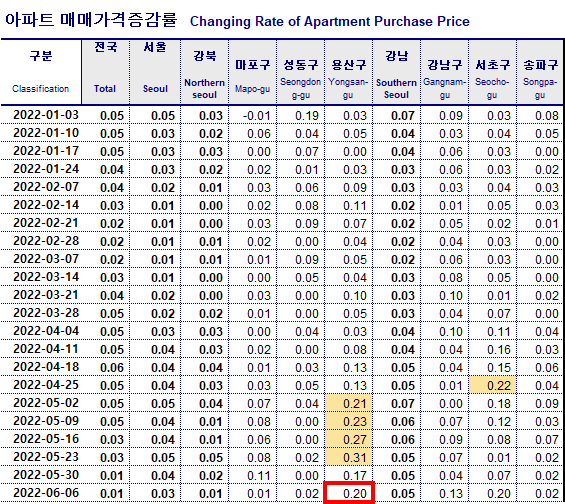565x504 pixels.
Task: Click Seongdong-gu value 0.08 in the 2022-02-14 row
Action: (x=307, y=206)
